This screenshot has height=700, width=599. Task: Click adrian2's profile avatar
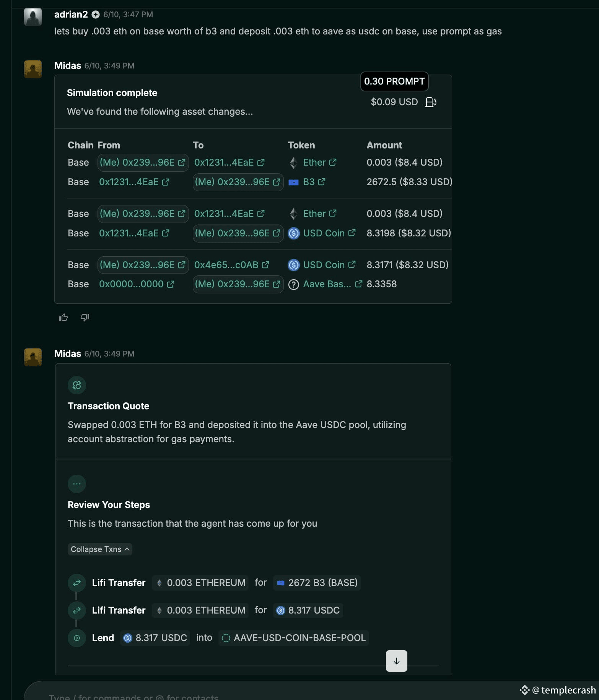33,17
